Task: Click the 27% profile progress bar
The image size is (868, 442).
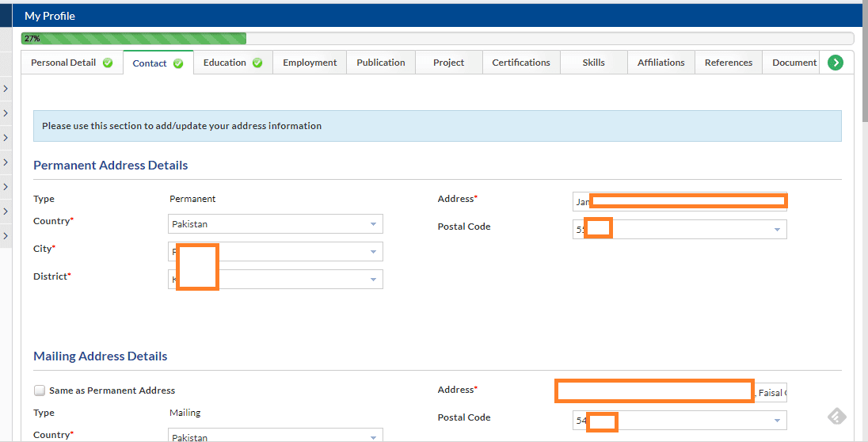Action: point(133,38)
